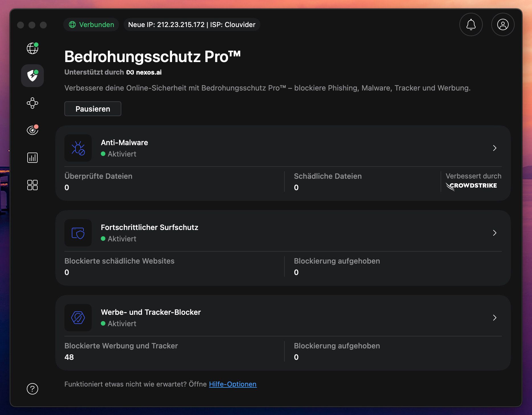
Task: Select the Bedrohungsschutz Pro shield icon
Action: click(32, 75)
